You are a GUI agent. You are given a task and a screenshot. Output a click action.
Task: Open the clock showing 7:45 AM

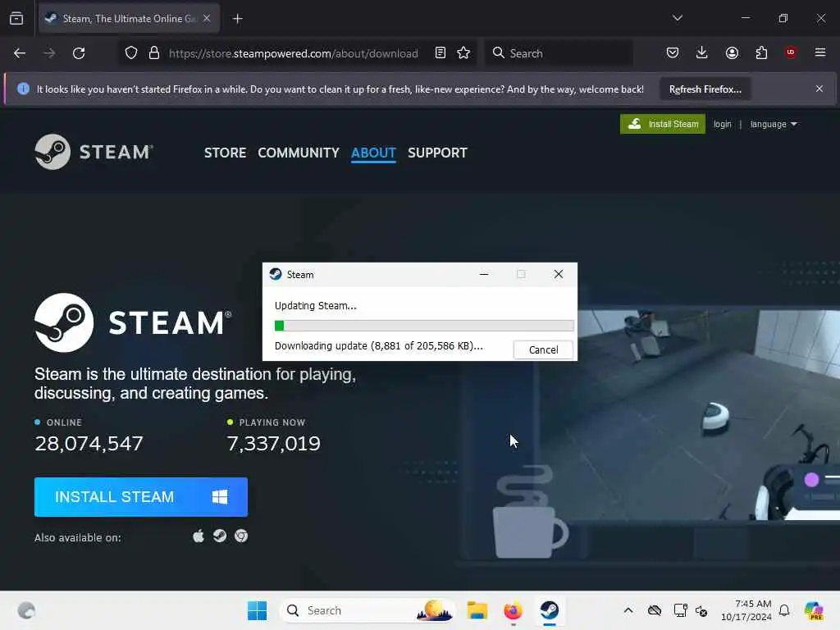click(746, 610)
